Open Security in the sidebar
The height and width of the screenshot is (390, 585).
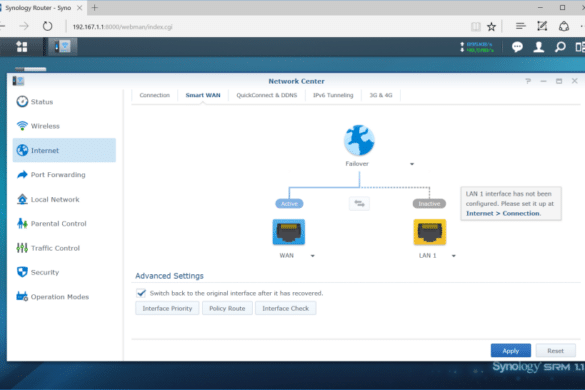pos(64,272)
